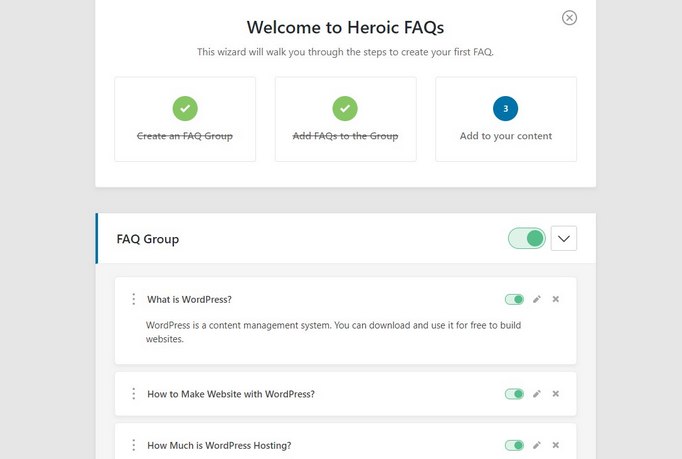Edit the 'How Much is WordPress Hosting?' FAQ
Screen dimensions: 682x459
(537, 446)
